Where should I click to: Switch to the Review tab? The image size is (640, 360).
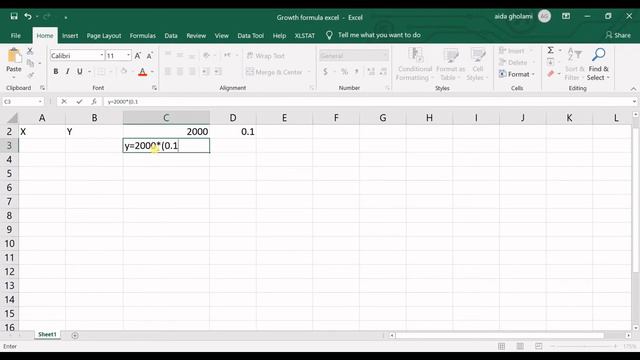click(196, 36)
